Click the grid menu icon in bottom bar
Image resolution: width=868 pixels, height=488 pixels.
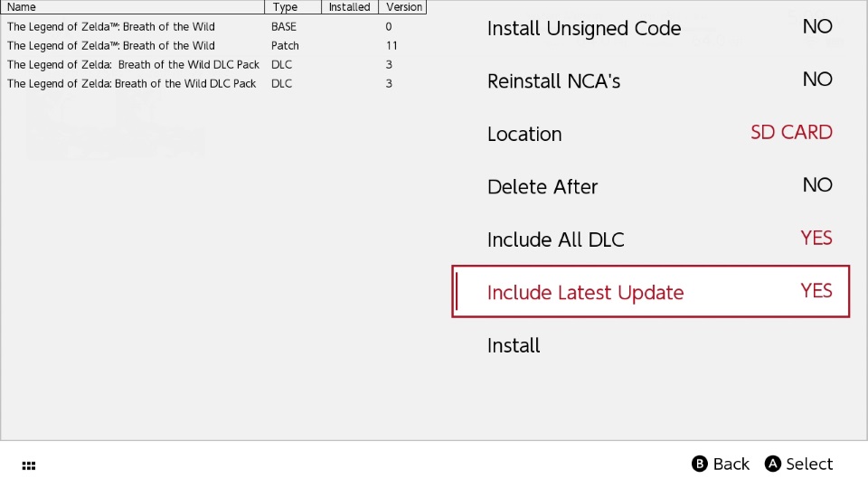pos(29,465)
